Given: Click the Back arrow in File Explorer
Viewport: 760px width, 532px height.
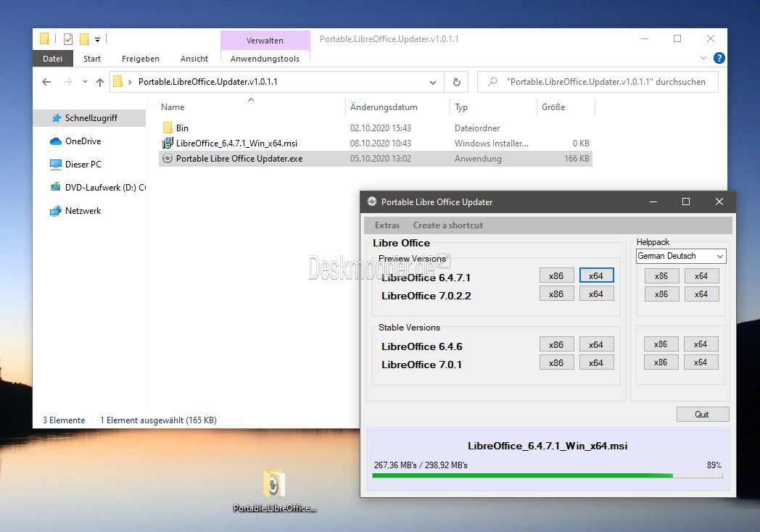Looking at the screenshot, I should (x=46, y=82).
